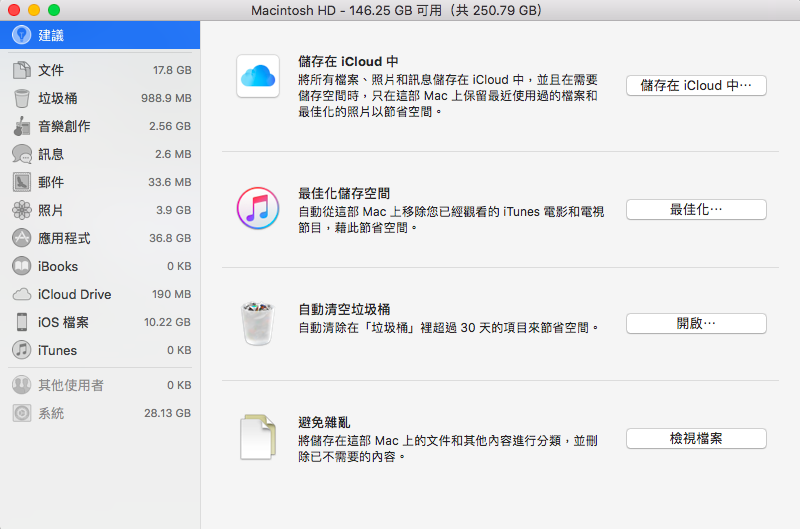Click the large trash can icon beside 自動清空垃圾桶
The image size is (800, 529).
point(258,323)
